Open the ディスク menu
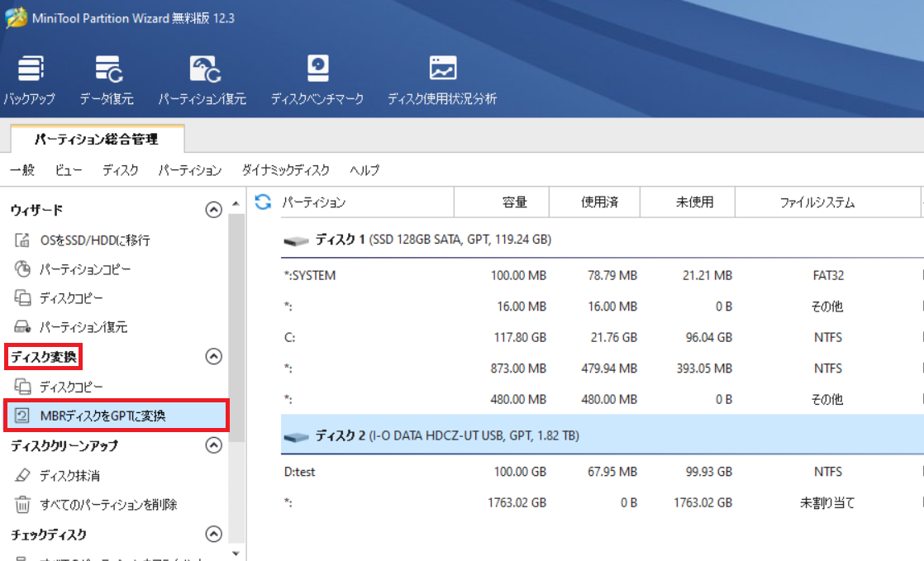Screen dimensions: 924x561 [x=120, y=170]
